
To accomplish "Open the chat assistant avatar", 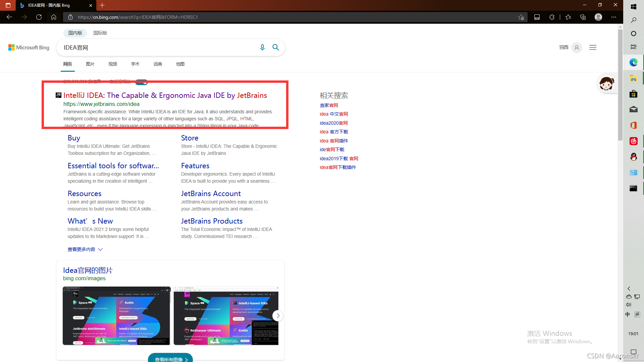I will (606, 83).
